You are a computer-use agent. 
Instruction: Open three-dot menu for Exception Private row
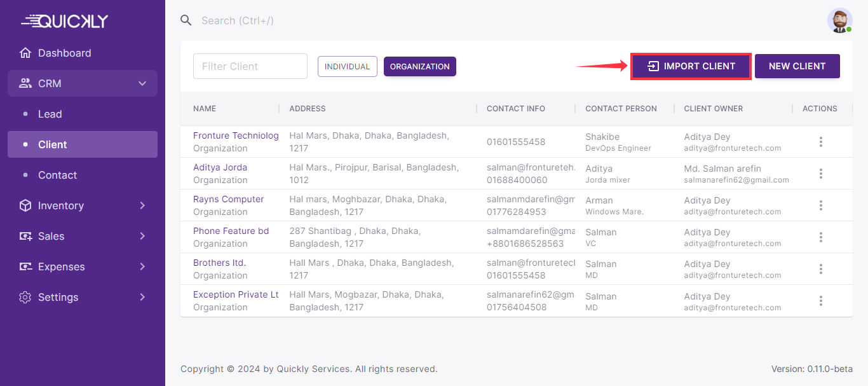(820, 301)
